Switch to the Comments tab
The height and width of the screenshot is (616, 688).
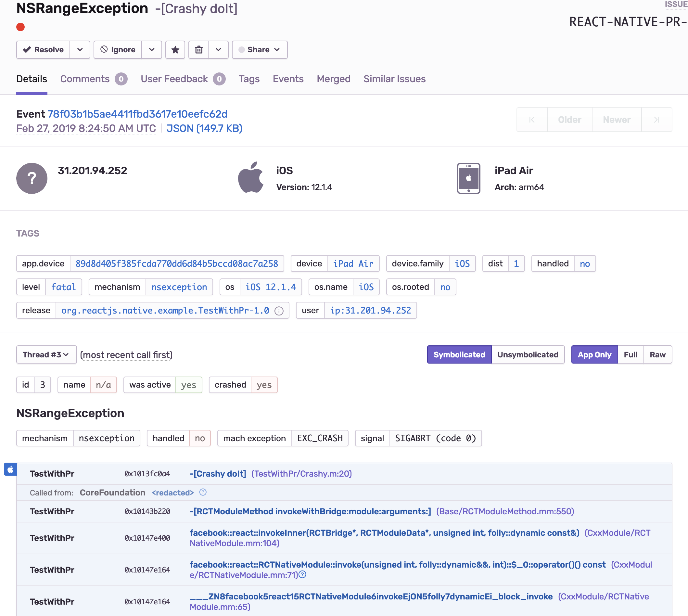(x=94, y=79)
